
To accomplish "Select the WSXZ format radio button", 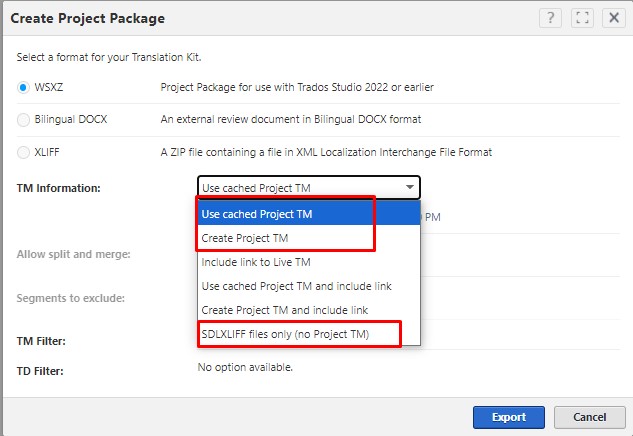I will click(x=24, y=88).
